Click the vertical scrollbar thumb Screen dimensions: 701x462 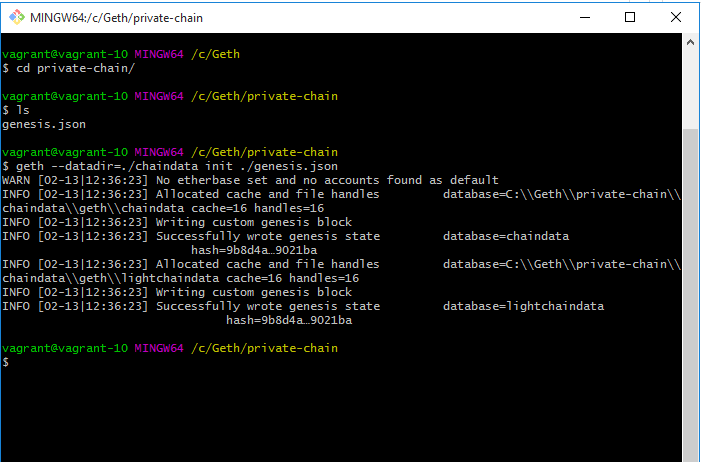(690, 295)
